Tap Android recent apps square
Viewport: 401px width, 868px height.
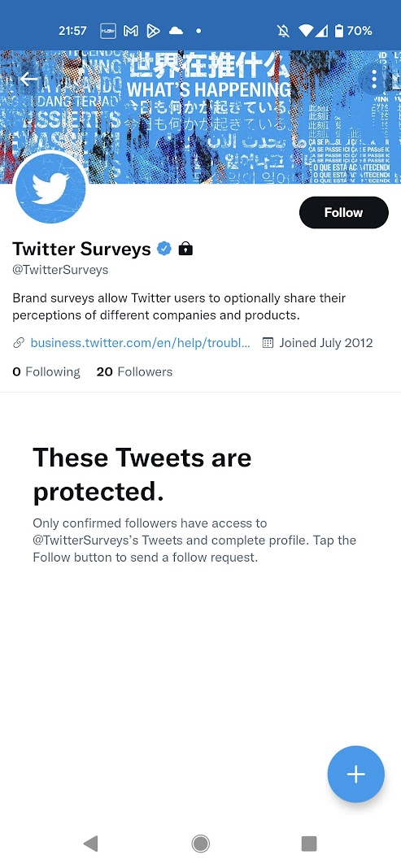pos(308,843)
